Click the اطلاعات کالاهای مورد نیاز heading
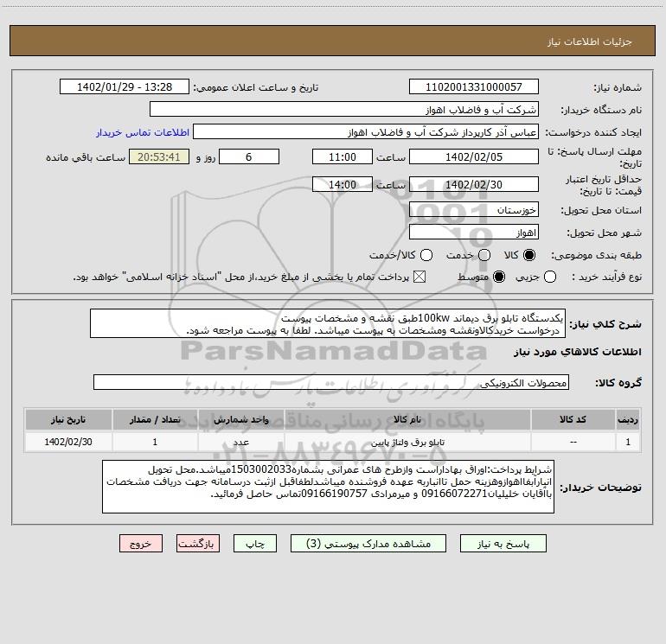Screen dimensions: 666x644 (x=577, y=352)
